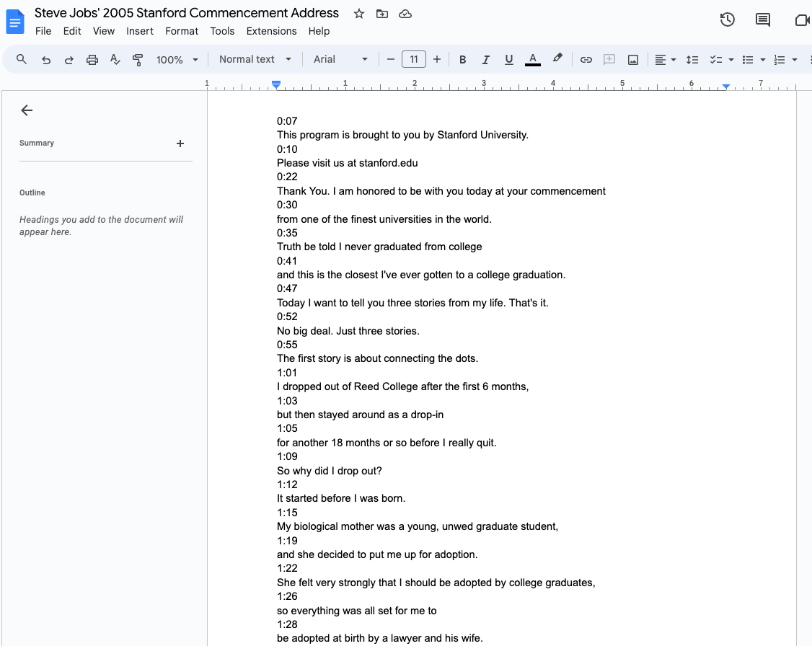Image resolution: width=812 pixels, height=646 pixels.
Task: Open the Normal text styles dropdown
Action: 255,60
